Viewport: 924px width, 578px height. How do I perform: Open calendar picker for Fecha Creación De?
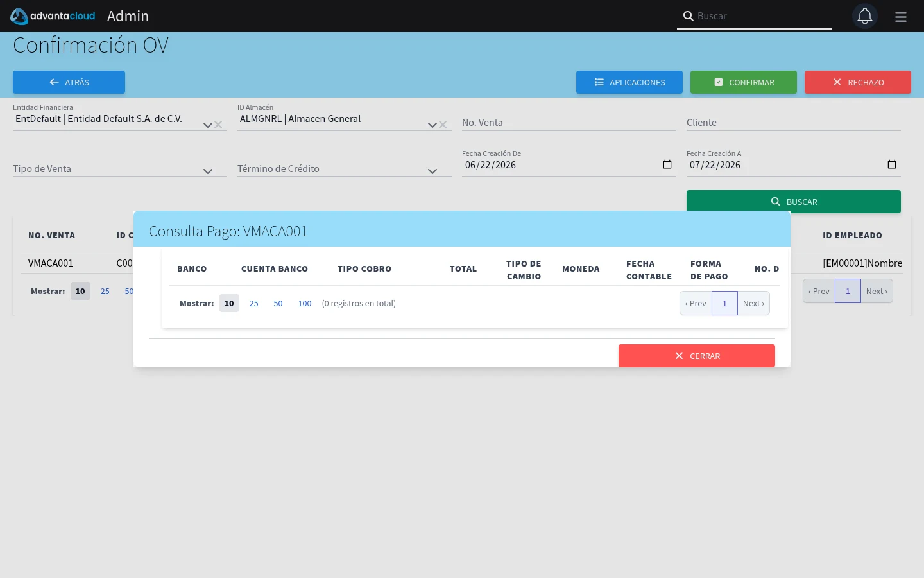[667, 164]
